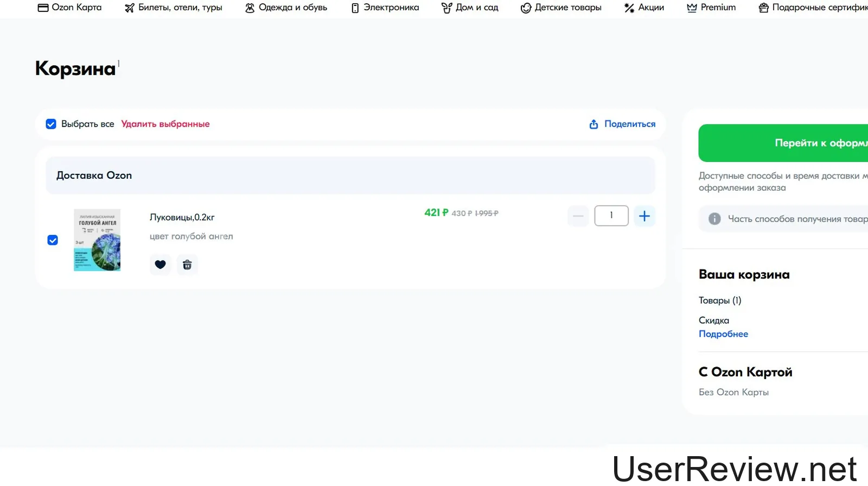868x486 pixels.
Task: Decrease quantity with the minus button
Action: pyautogui.click(x=578, y=216)
